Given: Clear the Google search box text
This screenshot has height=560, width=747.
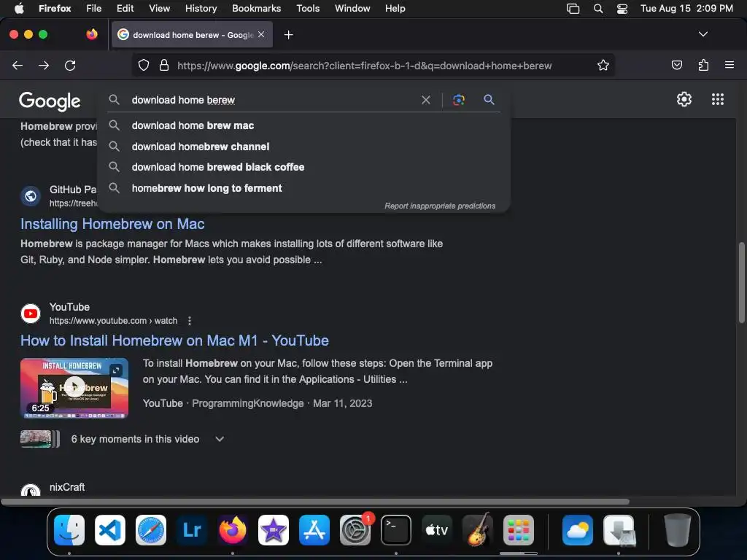Looking at the screenshot, I should pyautogui.click(x=426, y=100).
